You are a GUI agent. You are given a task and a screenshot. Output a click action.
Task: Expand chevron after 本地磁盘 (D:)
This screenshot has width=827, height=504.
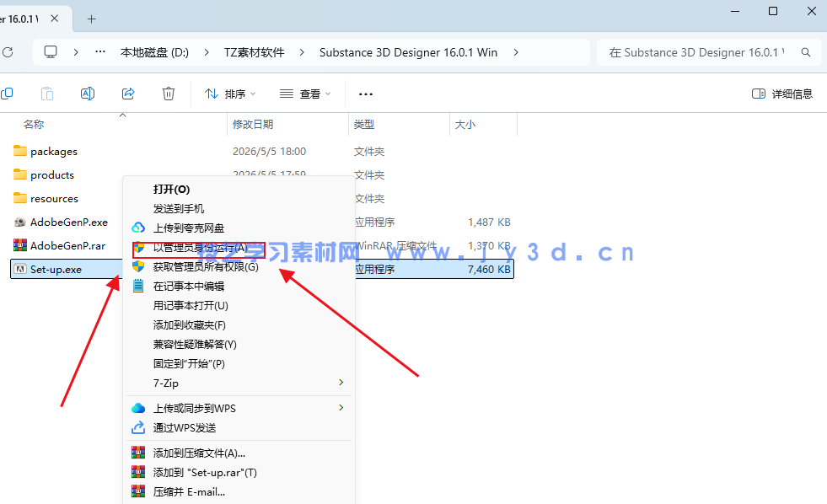[207, 52]
